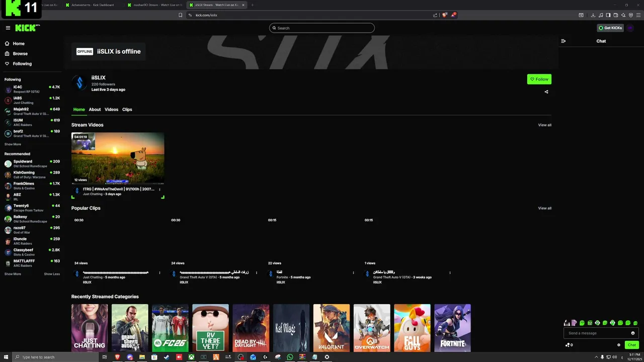Switch to Achievements - Kick Dashboard browser tab
Viewport: 644px width, 362px height.
pyautogui.click(x=93, y=5)
